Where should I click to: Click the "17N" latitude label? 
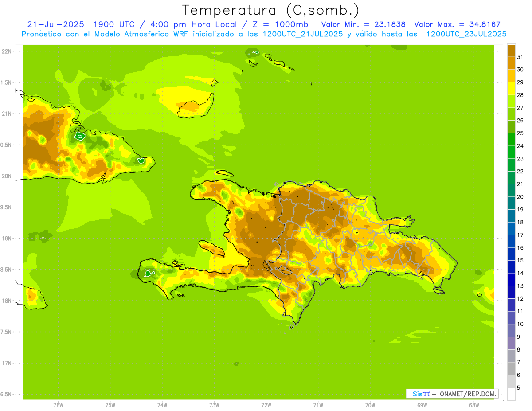tap(7, 363)
